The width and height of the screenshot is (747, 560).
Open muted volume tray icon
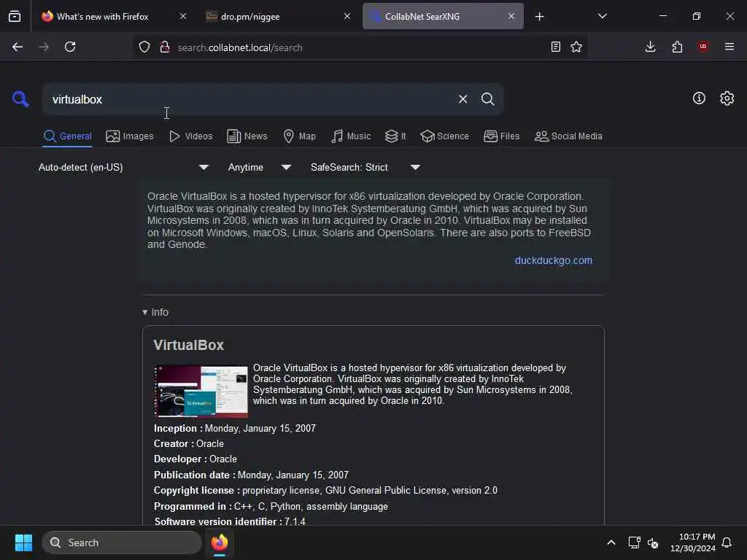(x=653, y=542)
